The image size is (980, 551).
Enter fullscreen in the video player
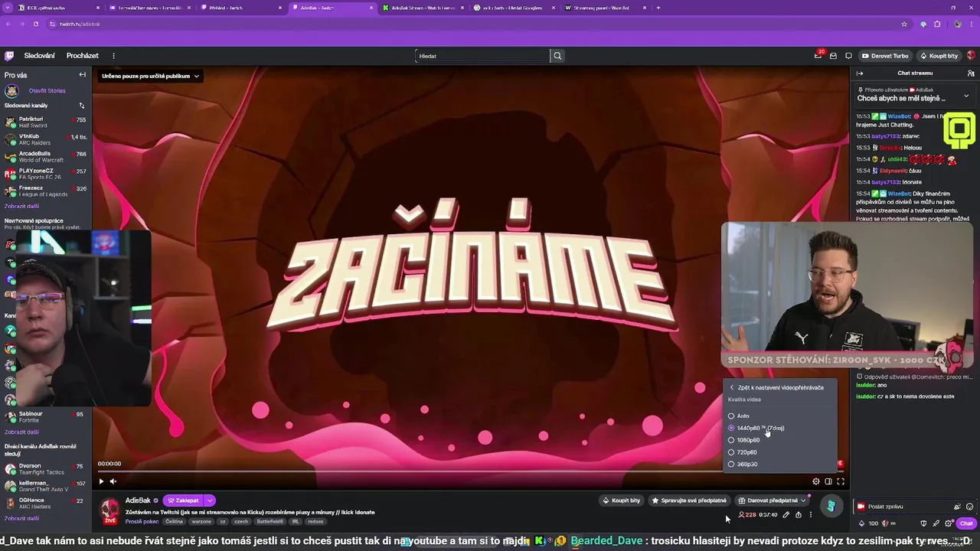click(x=841, y=481)
